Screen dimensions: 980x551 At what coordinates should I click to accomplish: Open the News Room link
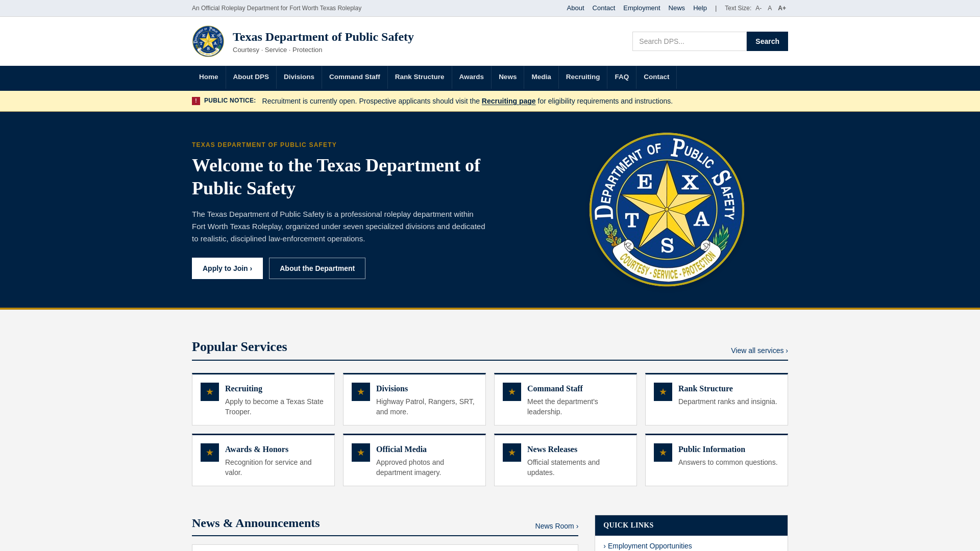(x=557, y=526)
